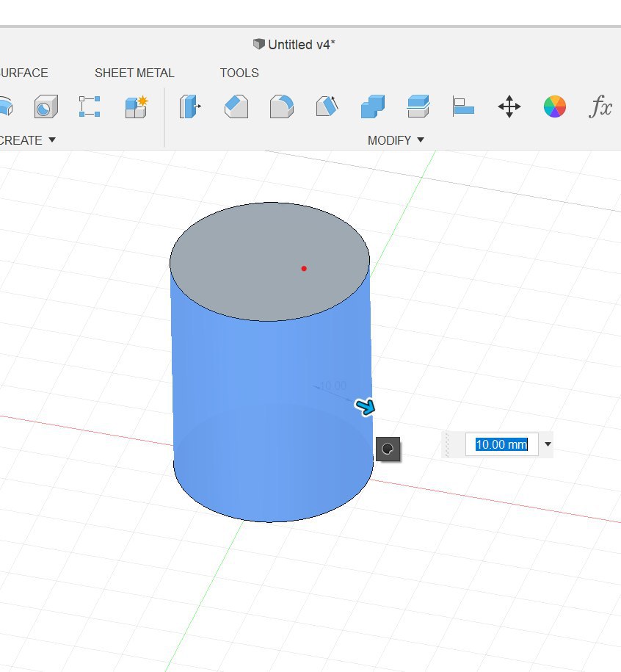
Task: Select the Fillet tool icon
Action: coord(281,106)
